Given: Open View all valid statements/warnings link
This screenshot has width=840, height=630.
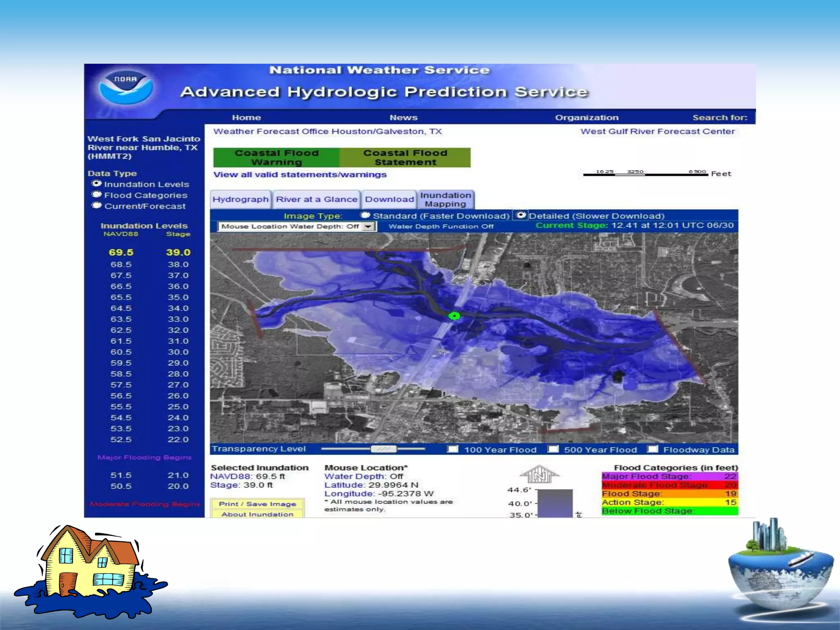Looking at the screenshot, I should point(299,174).
